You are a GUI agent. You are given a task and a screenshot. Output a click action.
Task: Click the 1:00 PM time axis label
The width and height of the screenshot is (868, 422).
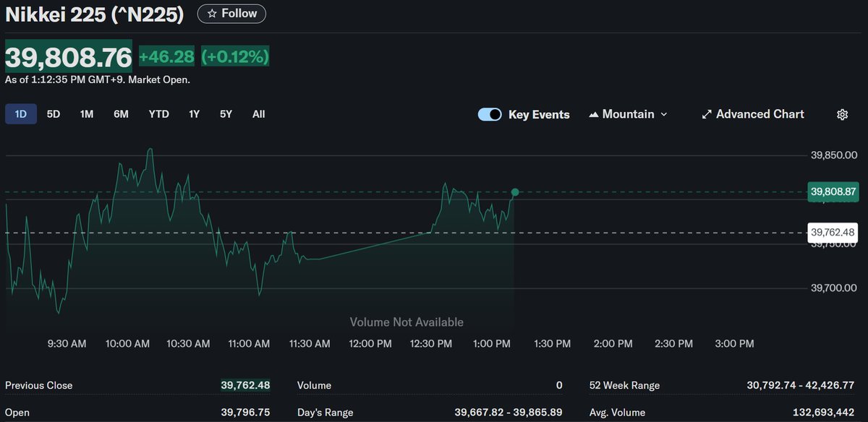click(x=492, y=344)
